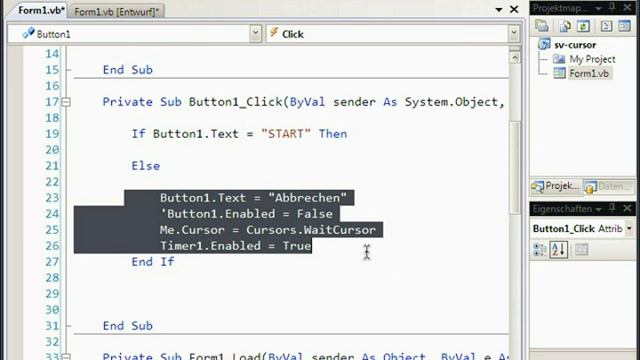Click the line 'If Button1.Text = "START" Then'

239,134
